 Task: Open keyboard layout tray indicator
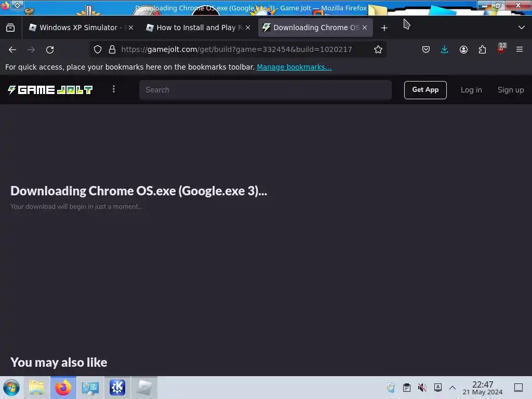437,388
